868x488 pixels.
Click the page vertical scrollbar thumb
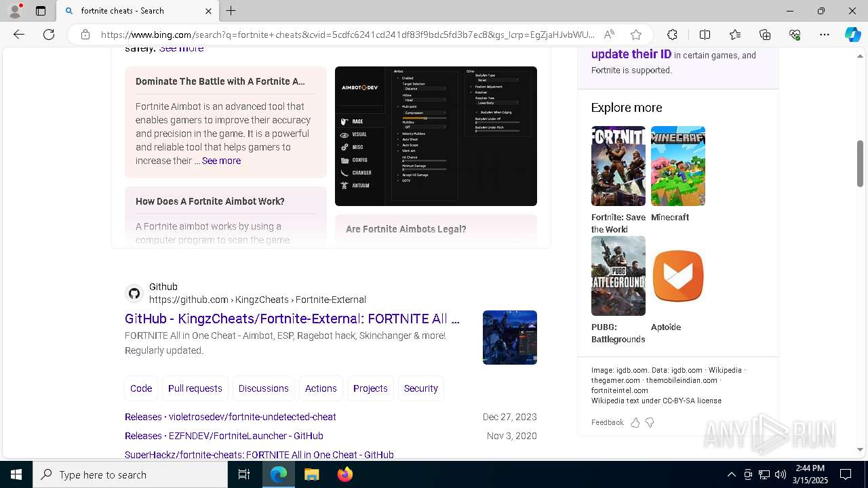click(x=860, y=163)
